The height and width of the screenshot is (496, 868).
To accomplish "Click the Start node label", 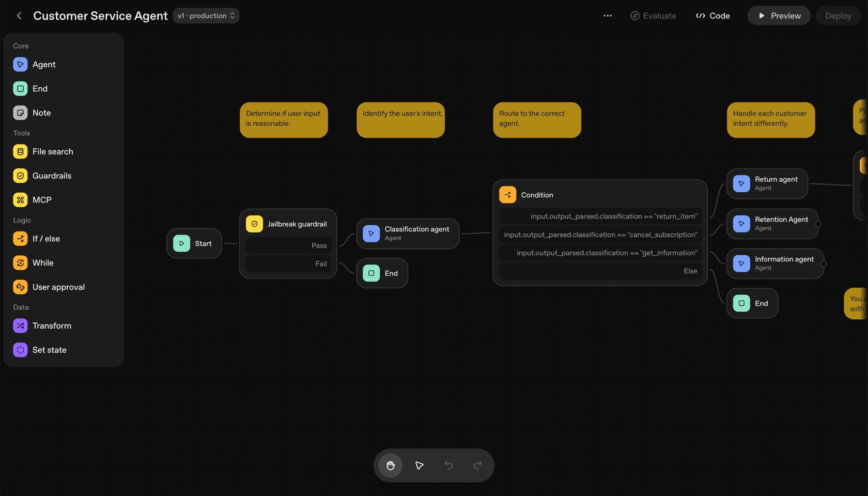I will tap(203, 243).
